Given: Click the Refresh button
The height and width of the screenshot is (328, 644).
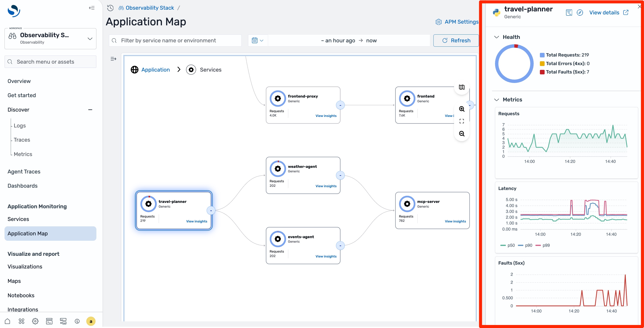Looking at the screenshot, I should (456, 40).
